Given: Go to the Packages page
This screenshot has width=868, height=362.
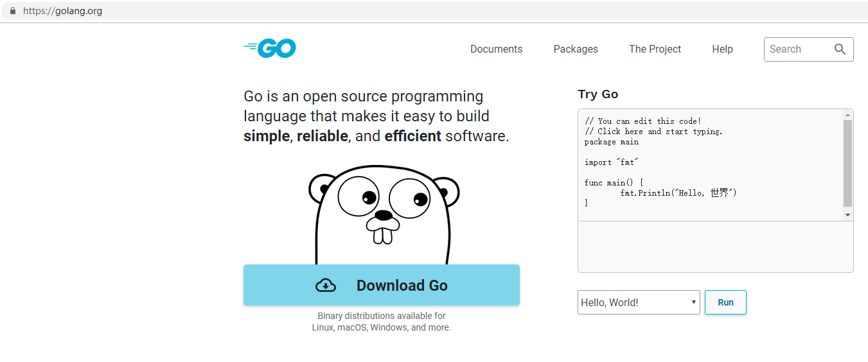Looking at the screenshot, I should [x=575, y=49].
